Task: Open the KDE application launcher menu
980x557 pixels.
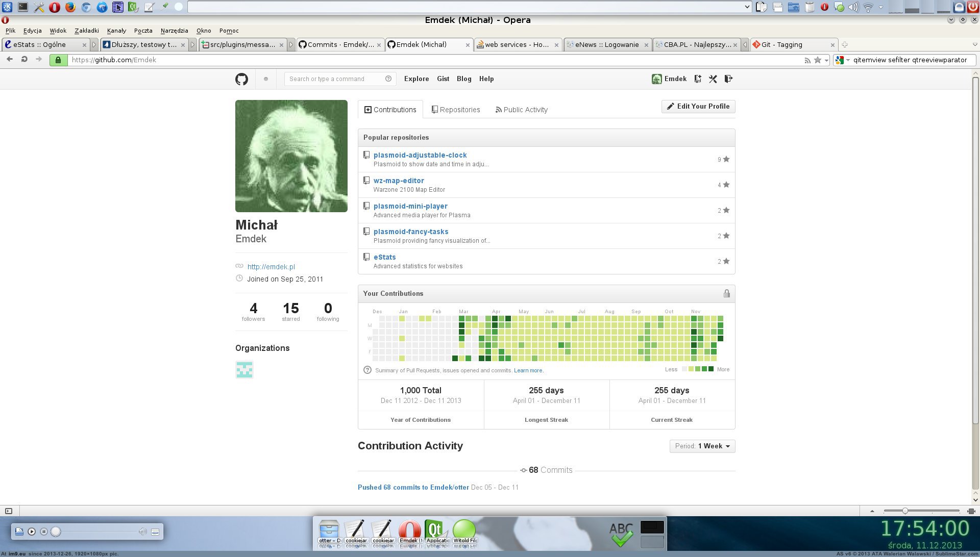Action: click(8, 7)
